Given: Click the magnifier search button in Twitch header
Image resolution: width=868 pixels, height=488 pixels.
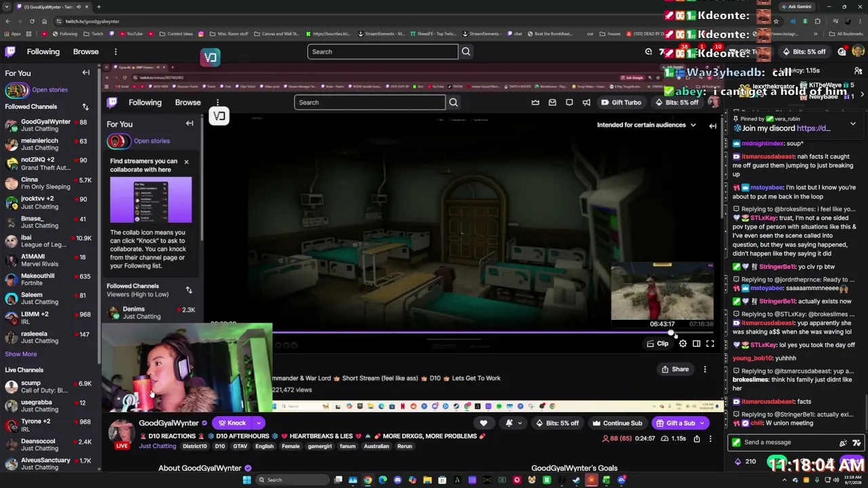Looking at the screenshot, I should [466, 52].
